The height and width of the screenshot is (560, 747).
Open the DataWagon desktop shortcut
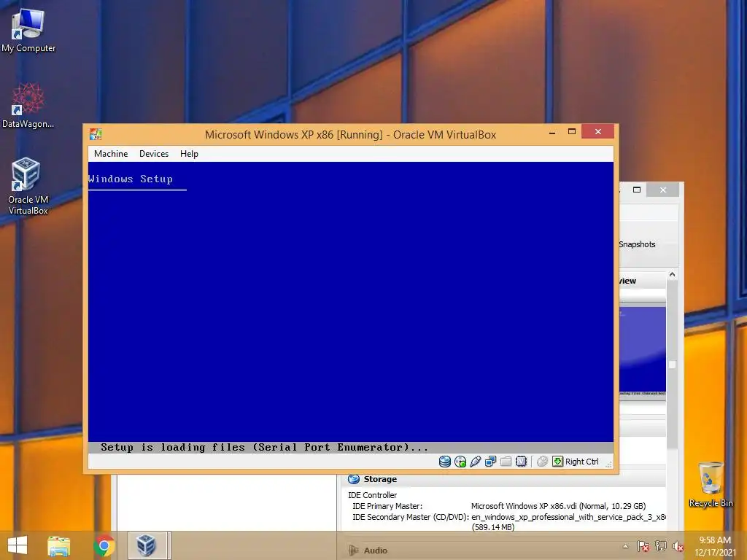[x=28, y=105]
